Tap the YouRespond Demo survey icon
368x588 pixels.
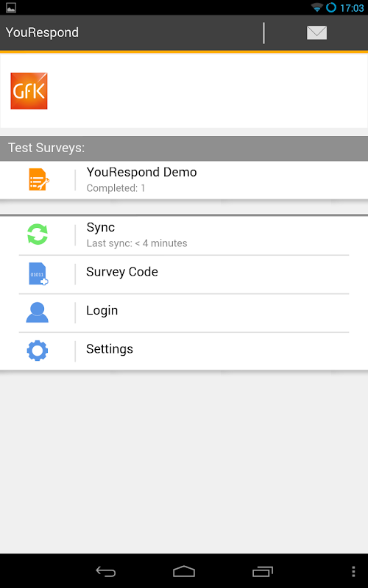click(39, 179)
